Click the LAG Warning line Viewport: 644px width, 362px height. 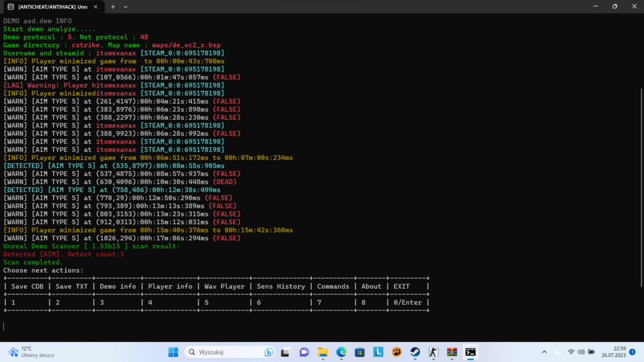(114, 86)
